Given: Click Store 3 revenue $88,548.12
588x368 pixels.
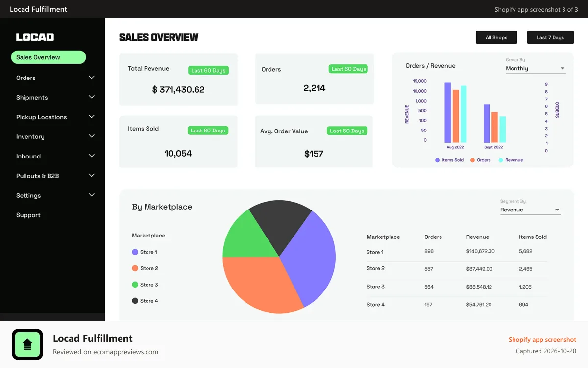Looking at the screenshot, I should point(479,287).
